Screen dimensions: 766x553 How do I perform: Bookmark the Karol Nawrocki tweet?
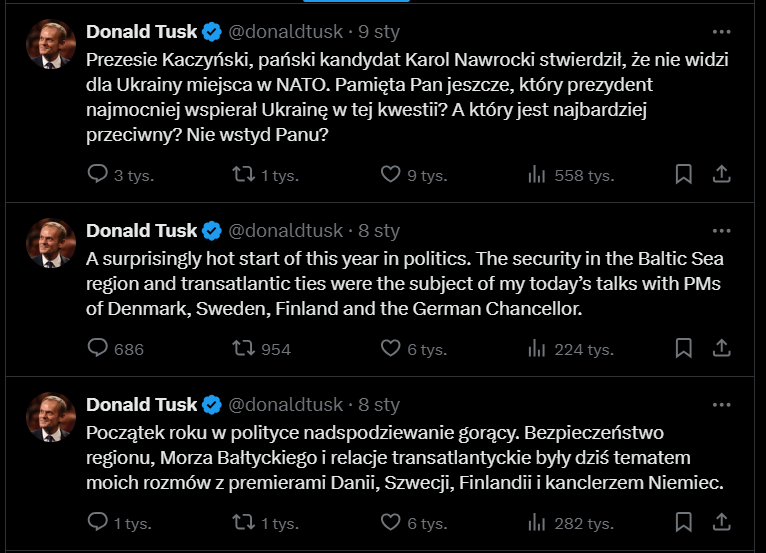pyautogui.click(x=683, y=175)
